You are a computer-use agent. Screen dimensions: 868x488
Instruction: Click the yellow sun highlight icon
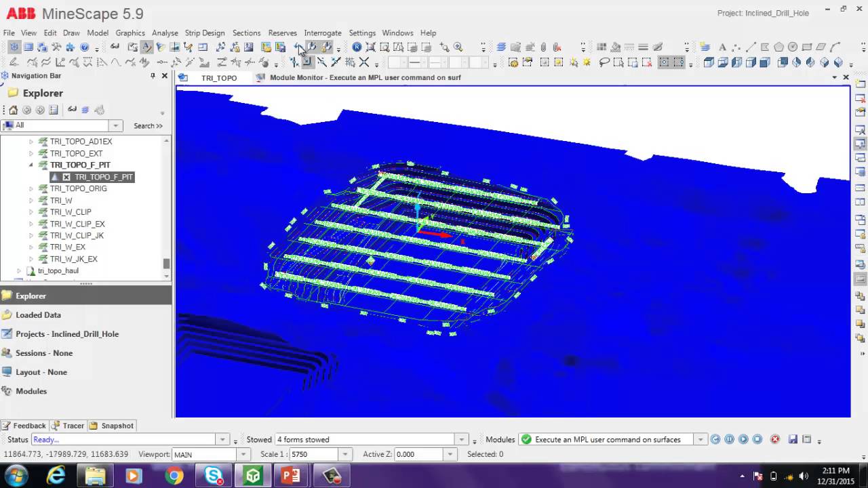(587, 62)
